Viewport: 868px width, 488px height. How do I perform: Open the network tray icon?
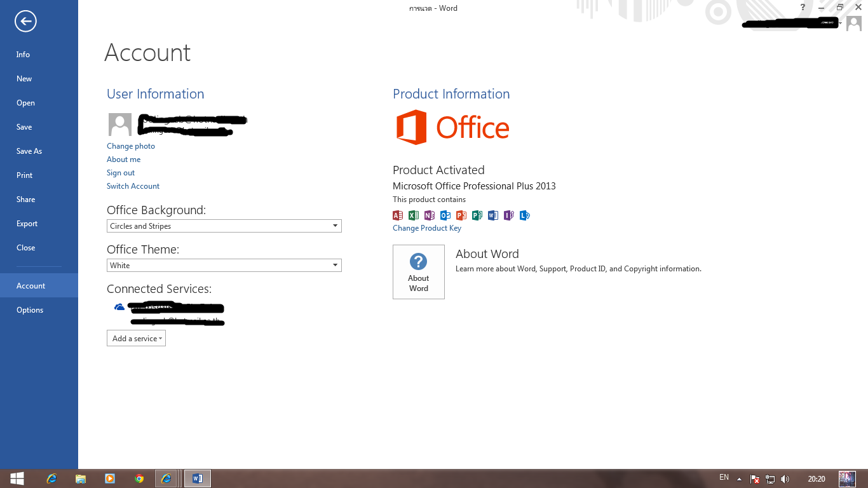click(x=770, y=478)
